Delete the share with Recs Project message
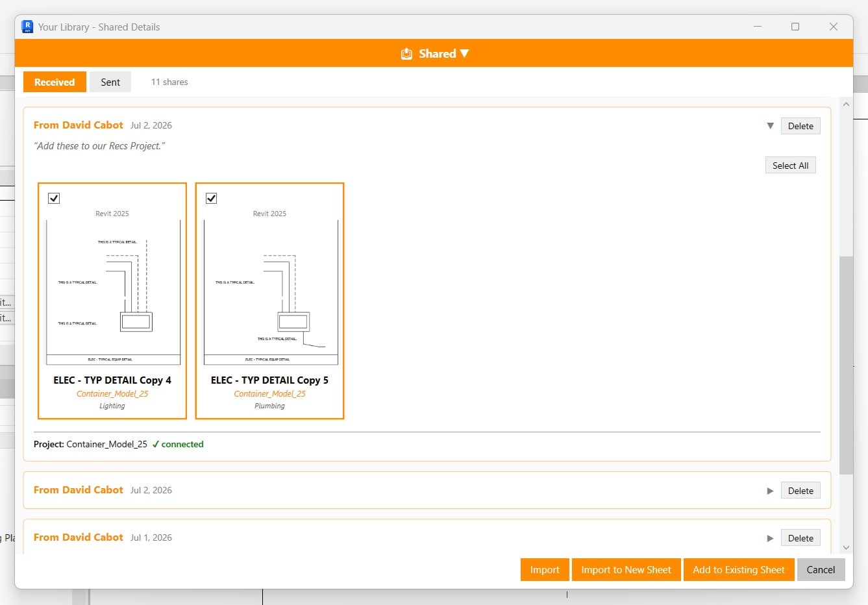 pos(800,126)
